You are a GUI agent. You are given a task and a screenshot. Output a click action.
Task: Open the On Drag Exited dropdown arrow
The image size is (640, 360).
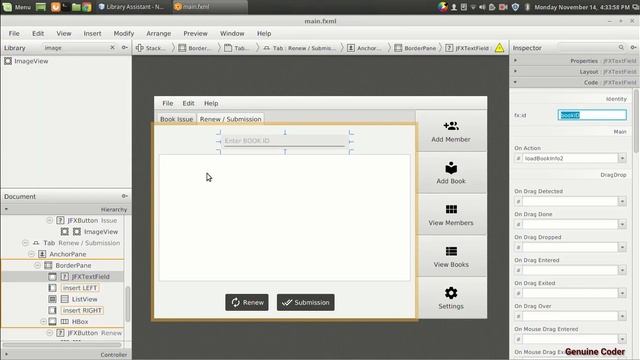(x=622, y=293)
